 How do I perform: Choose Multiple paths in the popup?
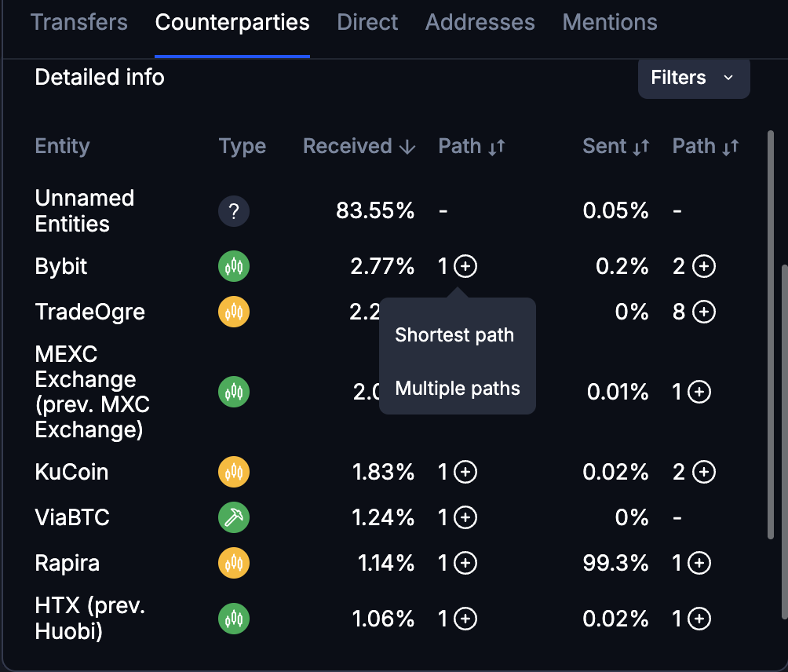pyautogui.click(x=457, y=388)
